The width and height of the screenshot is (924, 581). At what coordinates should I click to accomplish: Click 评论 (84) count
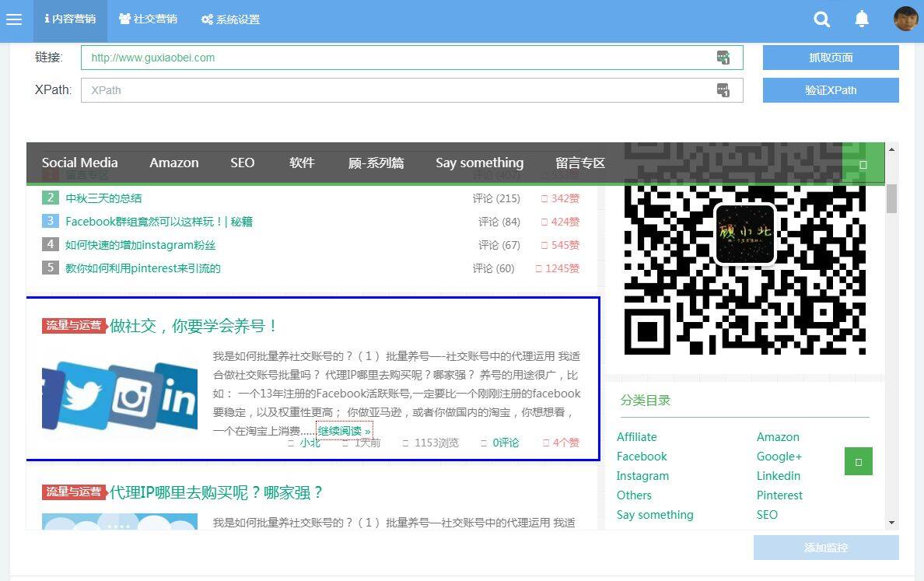click(x=499, y=222)
